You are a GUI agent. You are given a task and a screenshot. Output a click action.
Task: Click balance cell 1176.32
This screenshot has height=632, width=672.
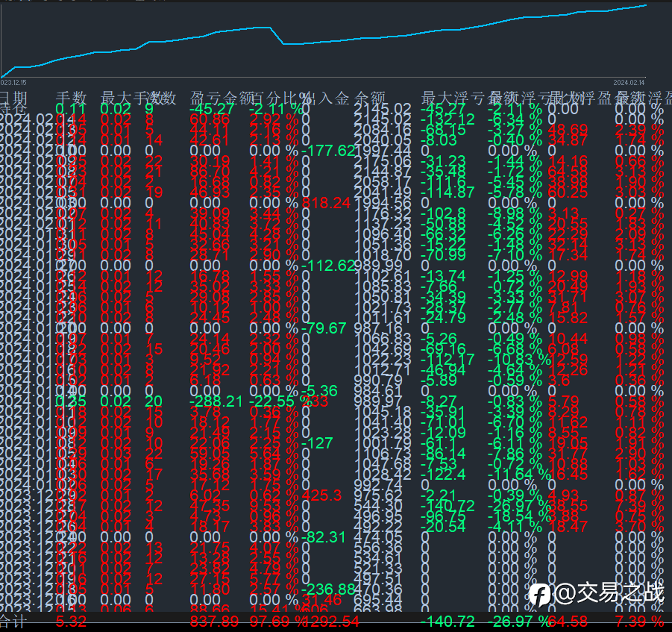coord(383,213)
